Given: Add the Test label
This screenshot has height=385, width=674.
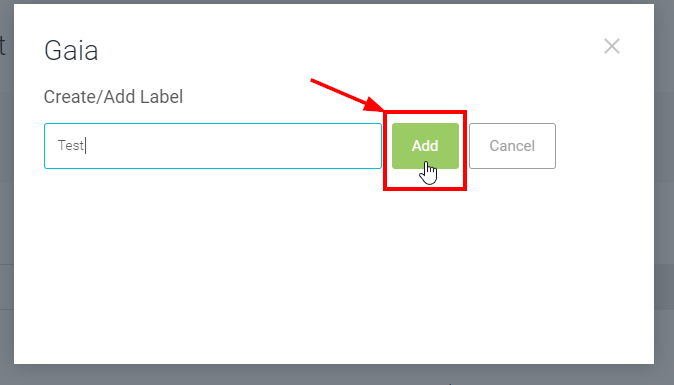Looking at the screenshot, I should (425, 146).
